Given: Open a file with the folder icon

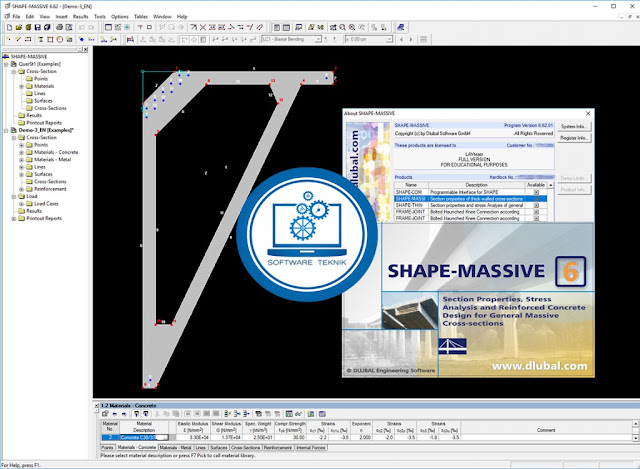Looking at the screenshot, I should (x=19, y=27).
